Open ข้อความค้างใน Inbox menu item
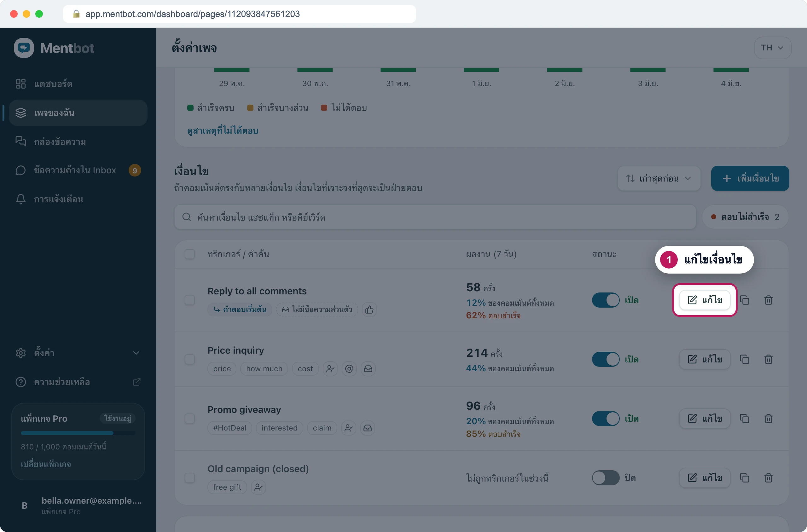807x532 pixels. click(78, 170)
